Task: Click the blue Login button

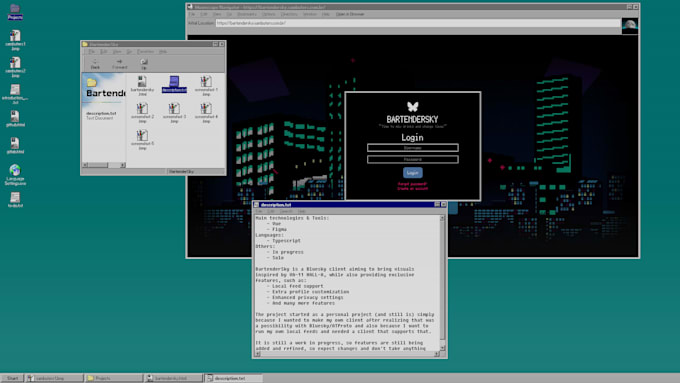Action: 412,173
